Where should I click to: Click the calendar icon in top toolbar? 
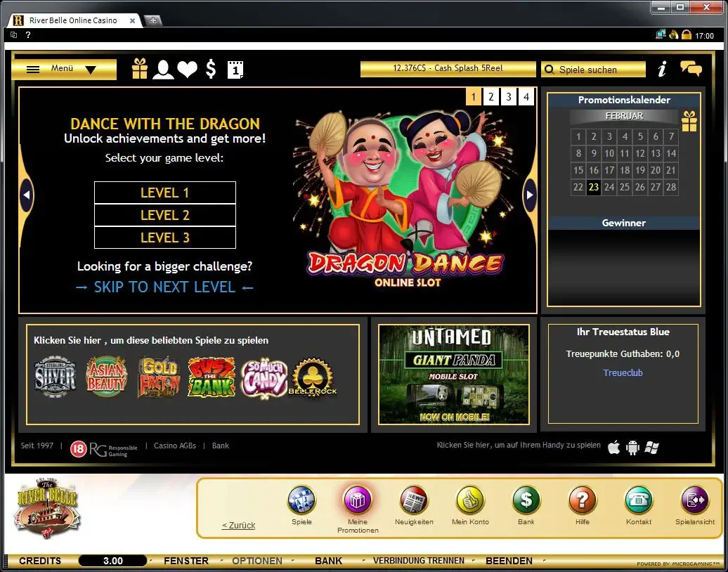coord(235,70)
